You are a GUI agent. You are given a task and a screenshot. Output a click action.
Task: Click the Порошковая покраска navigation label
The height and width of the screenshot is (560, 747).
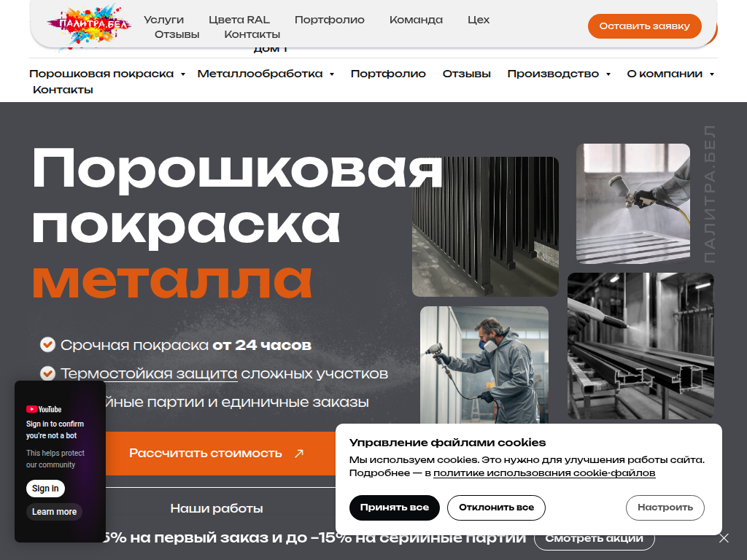click(x=101, y=74)
